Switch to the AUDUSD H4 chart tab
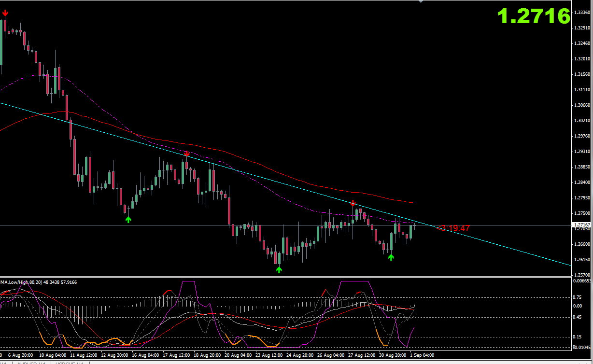Image resolution: width=593 pixels, height=364 pixels. click(31, 363)
